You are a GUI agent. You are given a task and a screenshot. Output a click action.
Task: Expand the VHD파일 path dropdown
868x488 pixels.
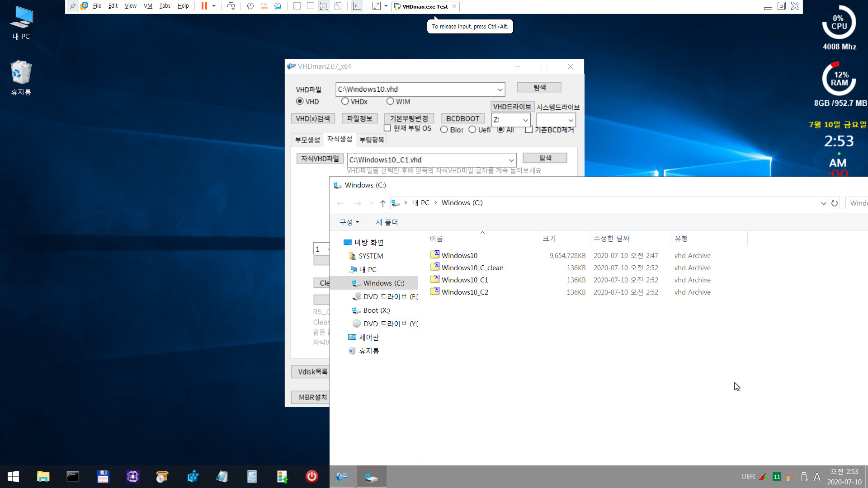(x=500, y=89)
